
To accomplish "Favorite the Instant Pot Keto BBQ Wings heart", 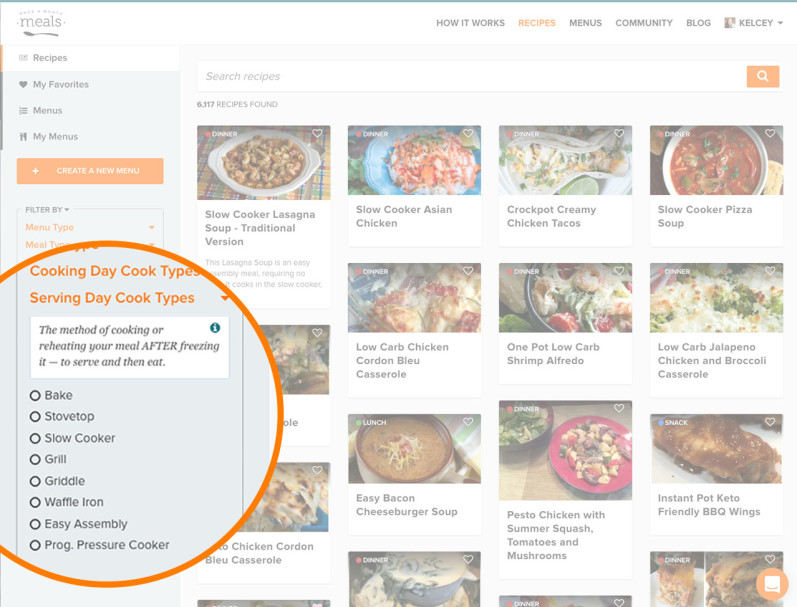I will pos(770,422).
